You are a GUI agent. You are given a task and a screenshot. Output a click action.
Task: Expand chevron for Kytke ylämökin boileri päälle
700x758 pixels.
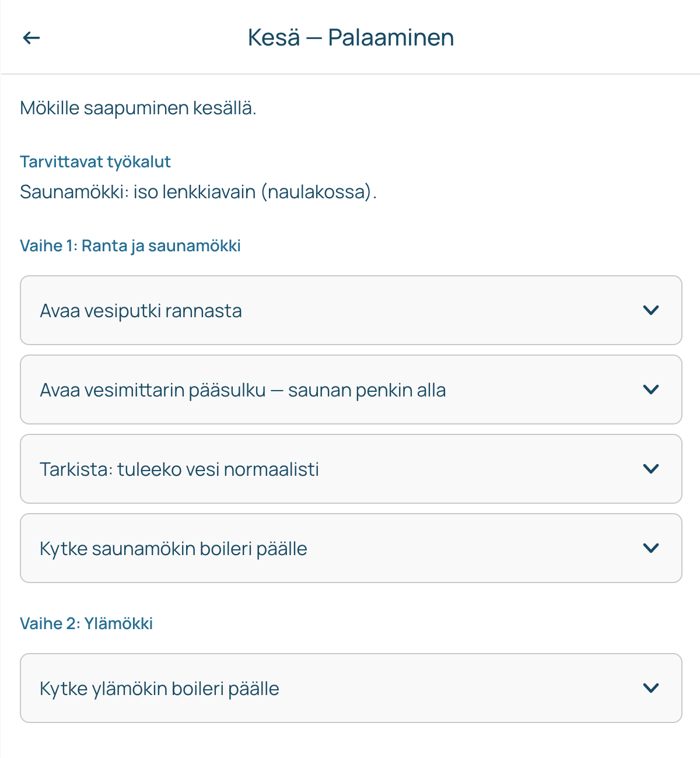[x=651, y=688]
